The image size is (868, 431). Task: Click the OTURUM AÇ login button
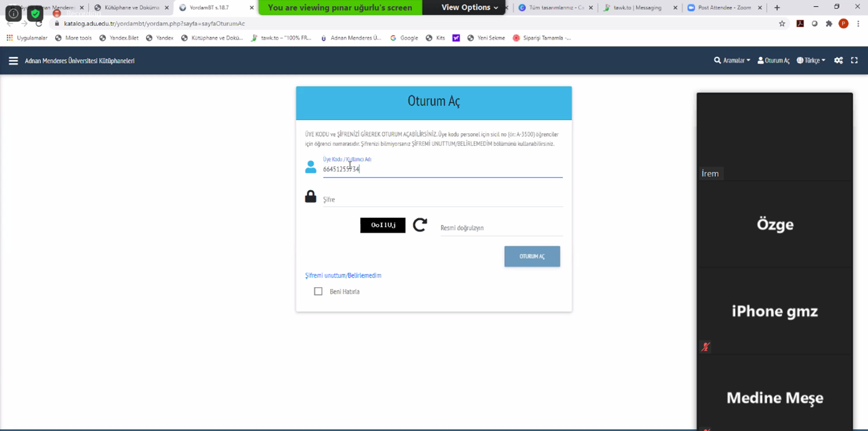tap(532, 256)
